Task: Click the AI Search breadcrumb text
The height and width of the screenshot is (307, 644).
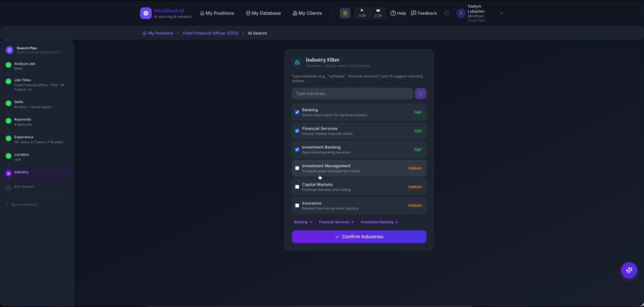Action: click(x=257, y=33)
